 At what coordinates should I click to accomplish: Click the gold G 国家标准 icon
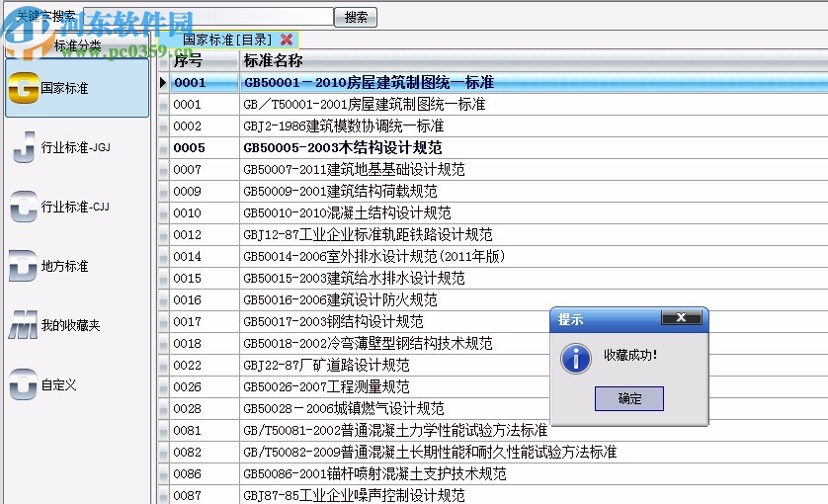pyautogui.click(x=24, y=88)
